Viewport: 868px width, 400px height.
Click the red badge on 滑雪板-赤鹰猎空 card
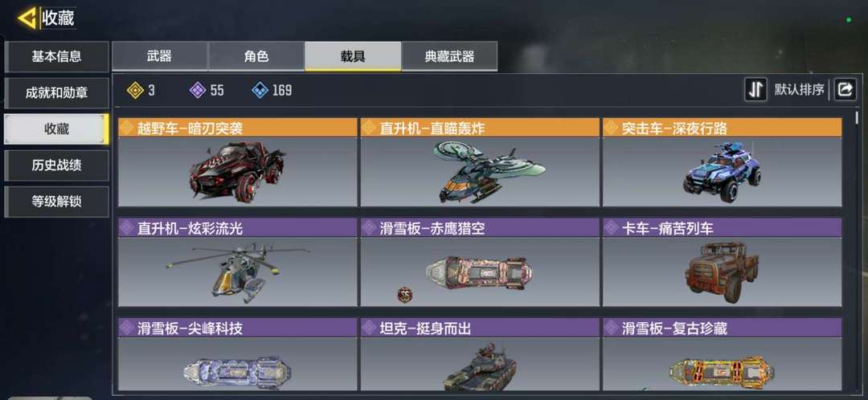coord(405,294)
